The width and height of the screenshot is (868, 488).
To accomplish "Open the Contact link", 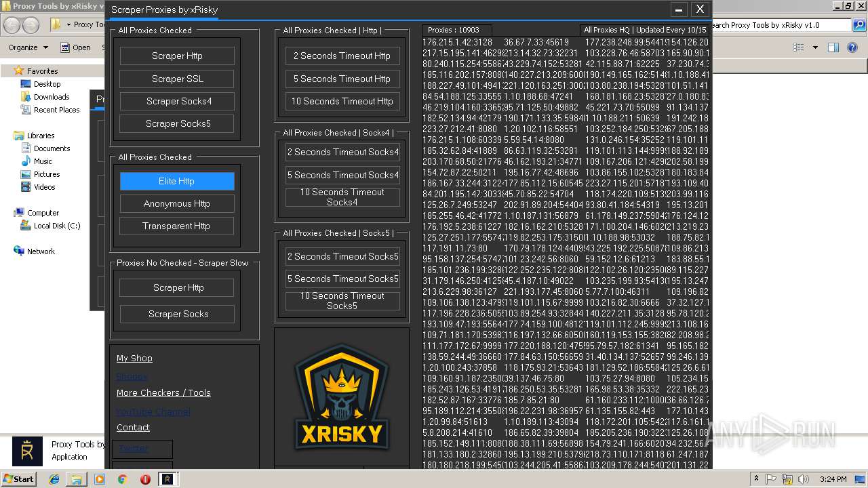I will coord(133,427).
